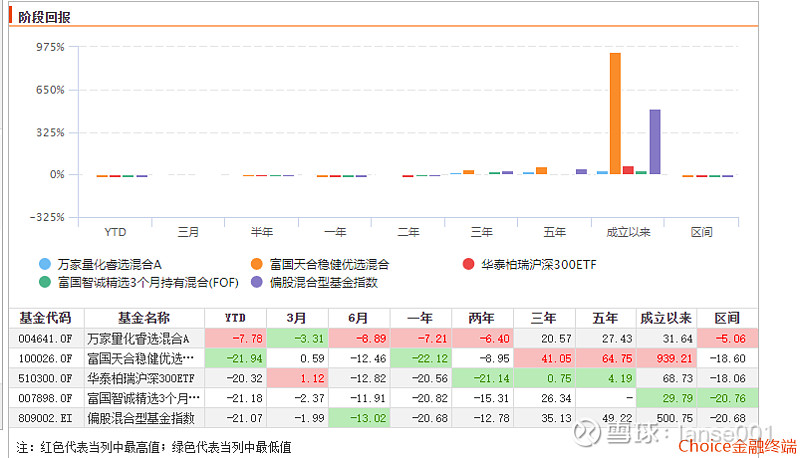The width and height of the screenshot is (800, 458).
Task: Select the table header 成立以来
Action: tap(666, 318)
